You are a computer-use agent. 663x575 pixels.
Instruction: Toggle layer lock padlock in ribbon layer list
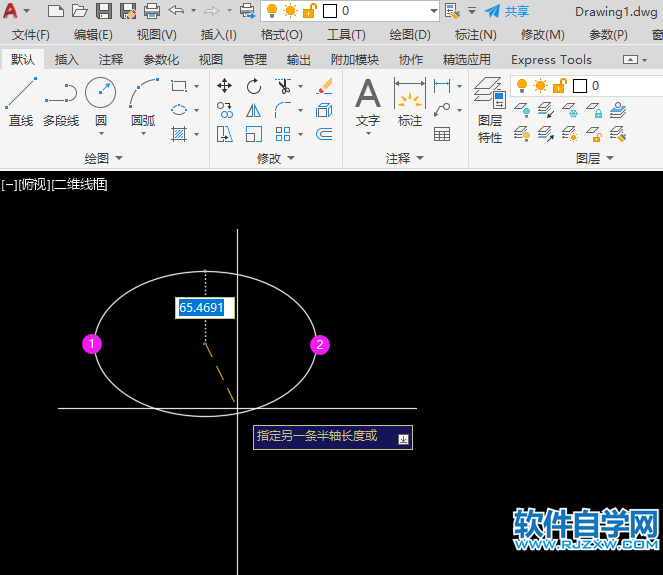tap(559, 86)
